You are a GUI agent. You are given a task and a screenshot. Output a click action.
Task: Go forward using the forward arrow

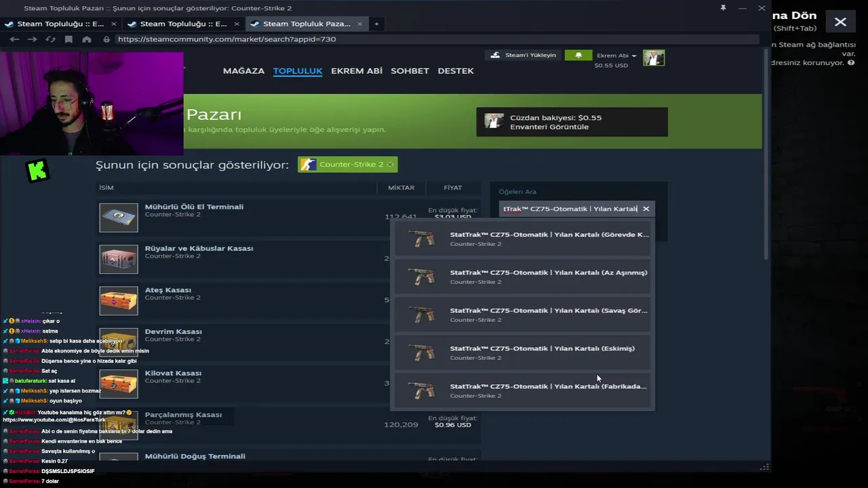pos(32,39)
